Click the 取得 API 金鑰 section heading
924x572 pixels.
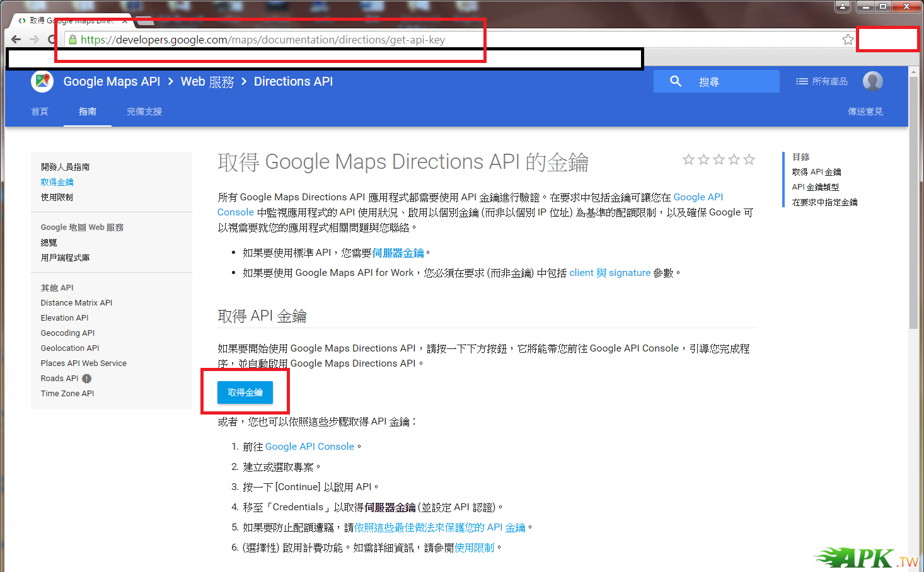coord(262,316)
